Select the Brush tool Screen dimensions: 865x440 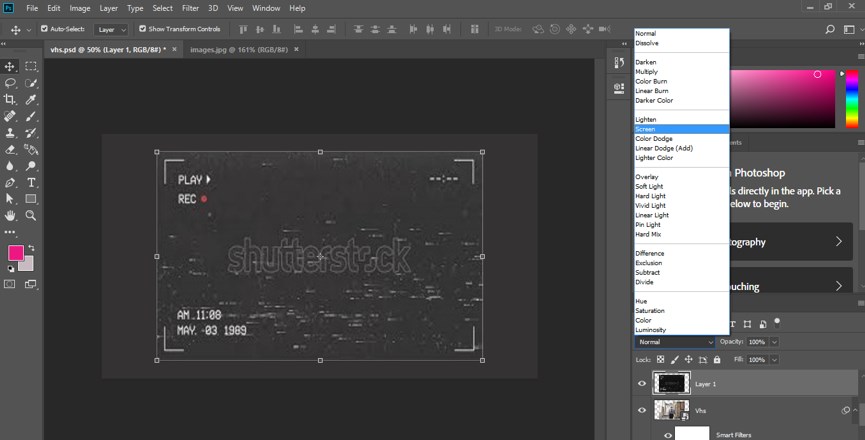pos(31,116)
